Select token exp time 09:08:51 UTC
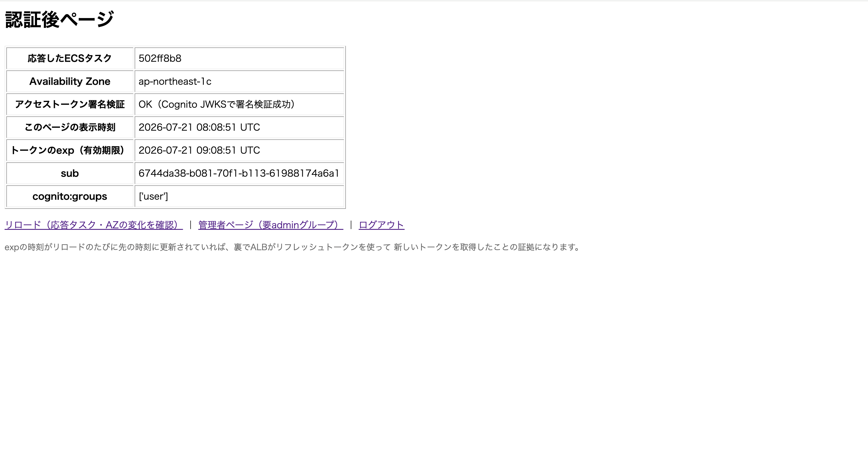Viewport: 868px width, 474px height. pyautogui.click(x=199, y=150)
